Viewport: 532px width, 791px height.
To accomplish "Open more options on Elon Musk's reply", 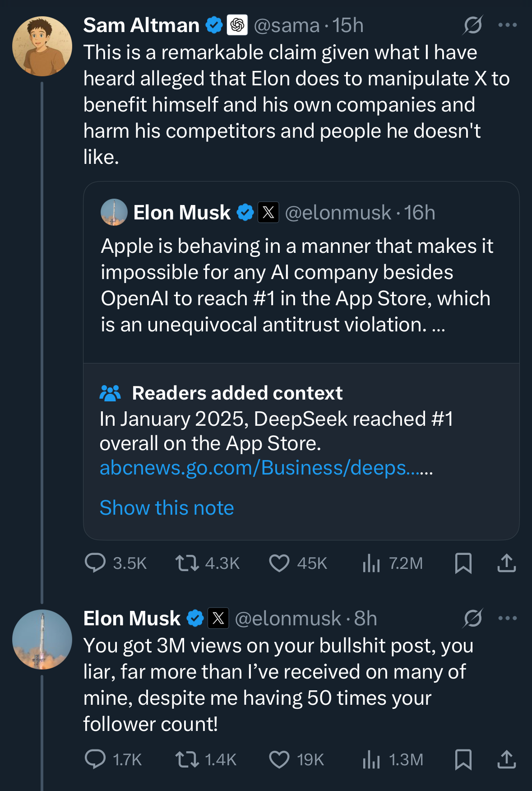I will coord(507,618).
